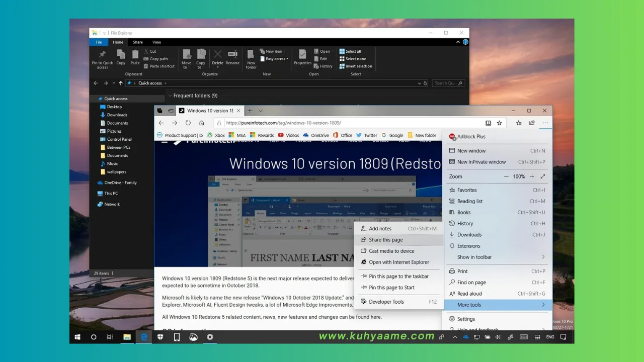The width and height of the screenshot is (644, 362).
Task: Click Select all in File Explorer
Action: pos(350,51)
